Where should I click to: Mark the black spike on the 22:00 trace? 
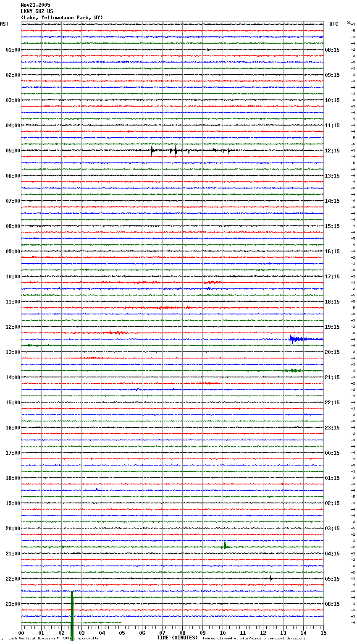[x=270, y=578]
